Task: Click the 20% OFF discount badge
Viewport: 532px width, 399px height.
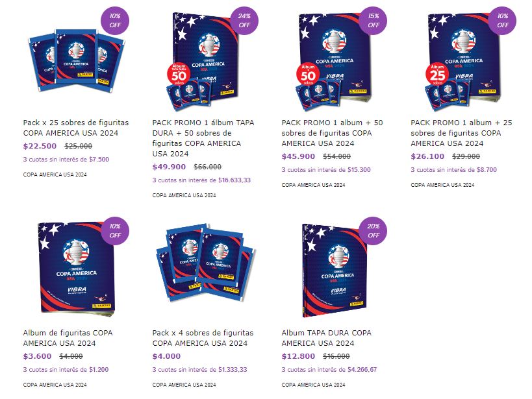Action: 374,231
